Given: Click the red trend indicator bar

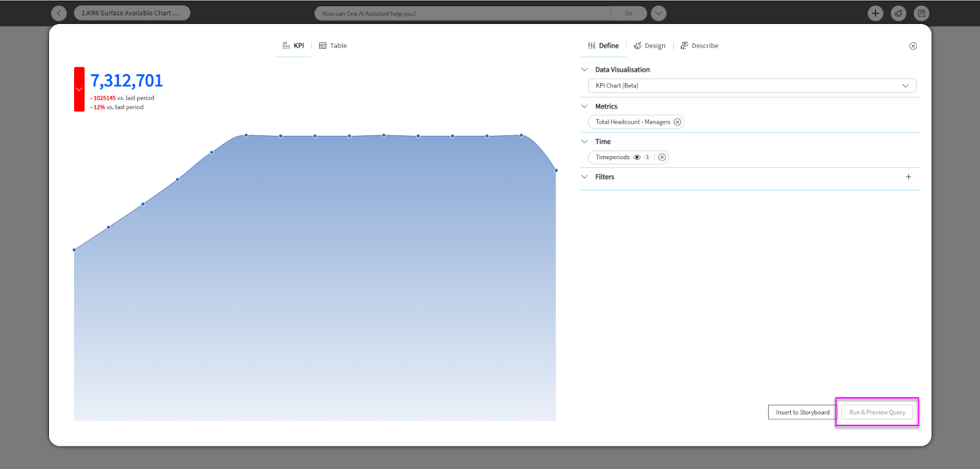Looking at the screenshot, I should click(79, 89).
